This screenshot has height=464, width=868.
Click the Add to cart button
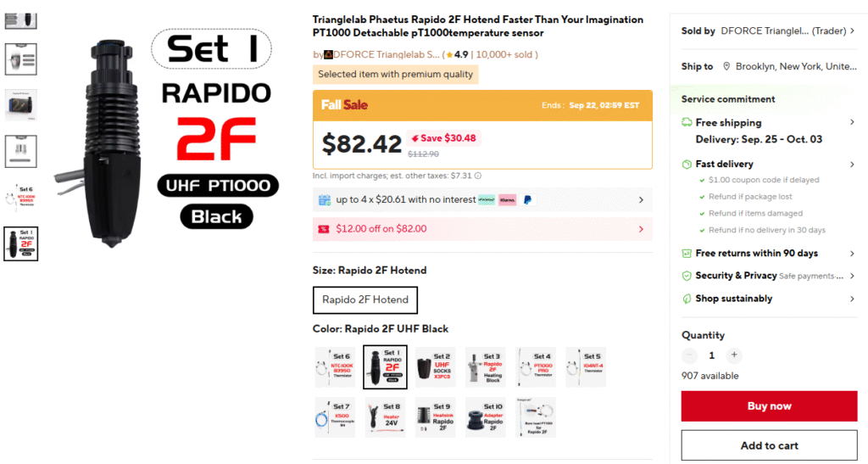pos(769,445)
